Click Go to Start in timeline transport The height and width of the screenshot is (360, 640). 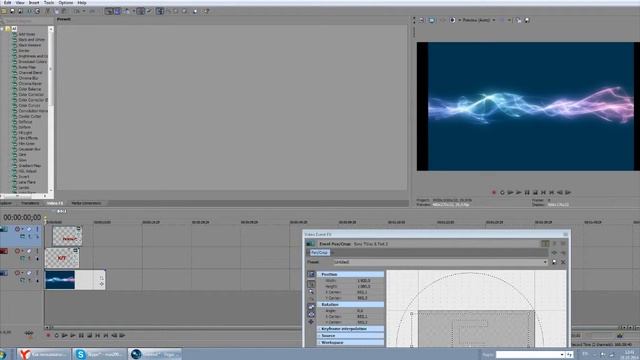point(98,336)
